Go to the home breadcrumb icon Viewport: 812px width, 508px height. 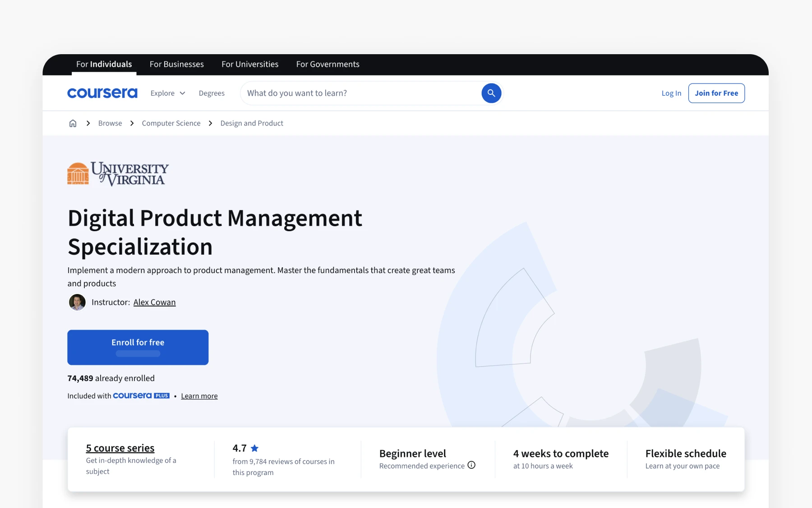(73, 123)
